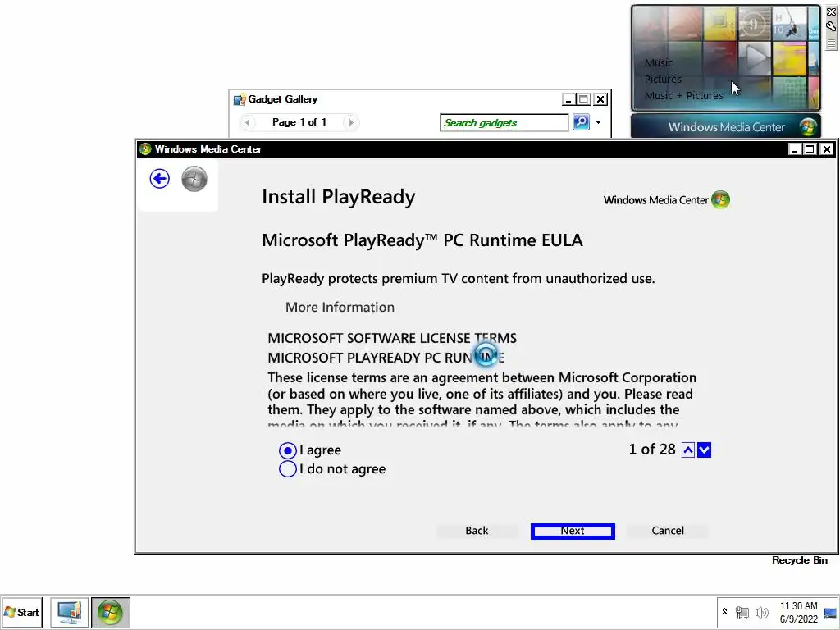
Task: Click Media Center title bar logo icon
Action: coord(145,149)
